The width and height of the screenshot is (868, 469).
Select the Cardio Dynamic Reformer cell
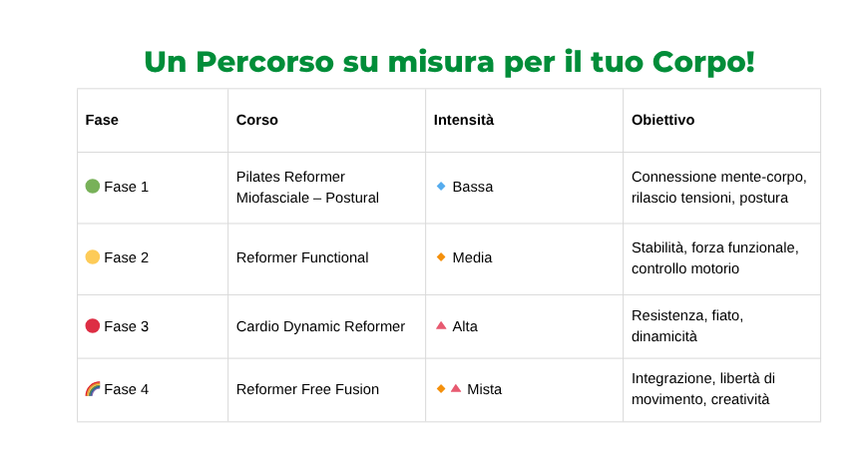click(x=326, y=326)
